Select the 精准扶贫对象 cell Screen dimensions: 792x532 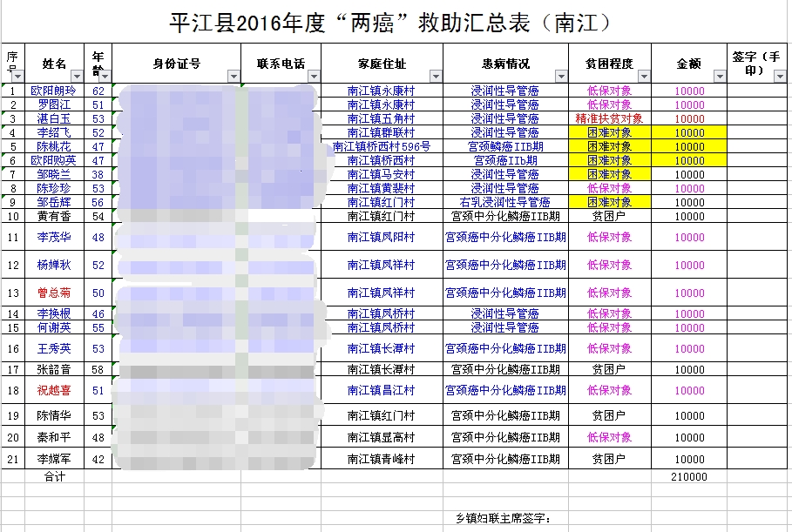coord(610,119)
